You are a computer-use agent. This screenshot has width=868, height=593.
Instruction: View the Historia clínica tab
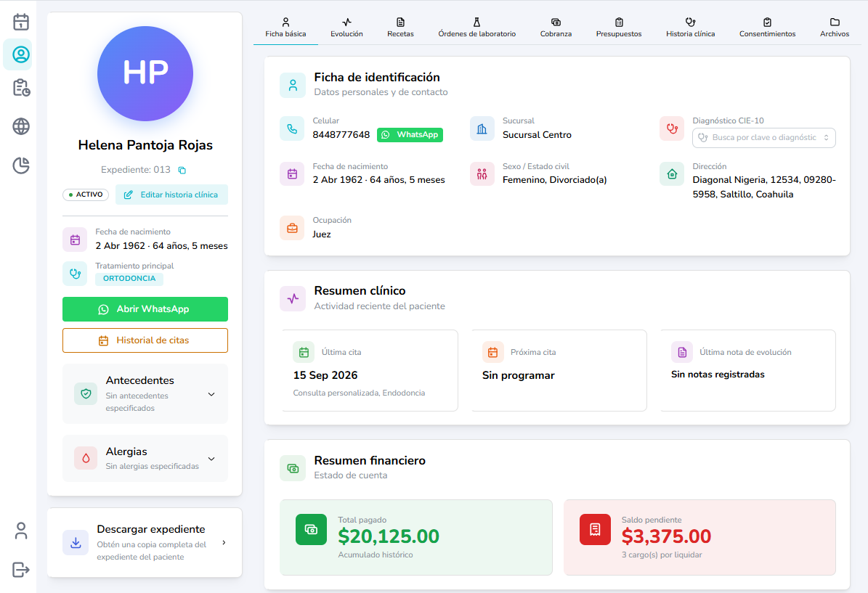click(x=690, y=28)
